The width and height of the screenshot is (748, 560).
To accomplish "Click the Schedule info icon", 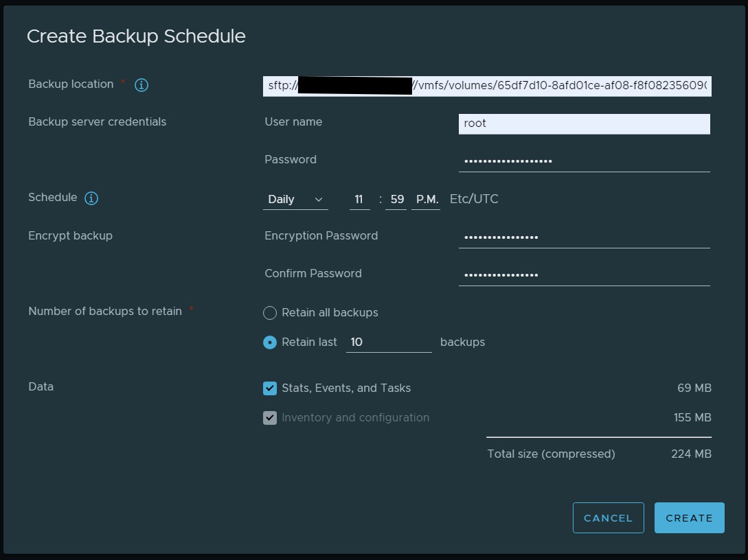I will click(x=91, y=198).
